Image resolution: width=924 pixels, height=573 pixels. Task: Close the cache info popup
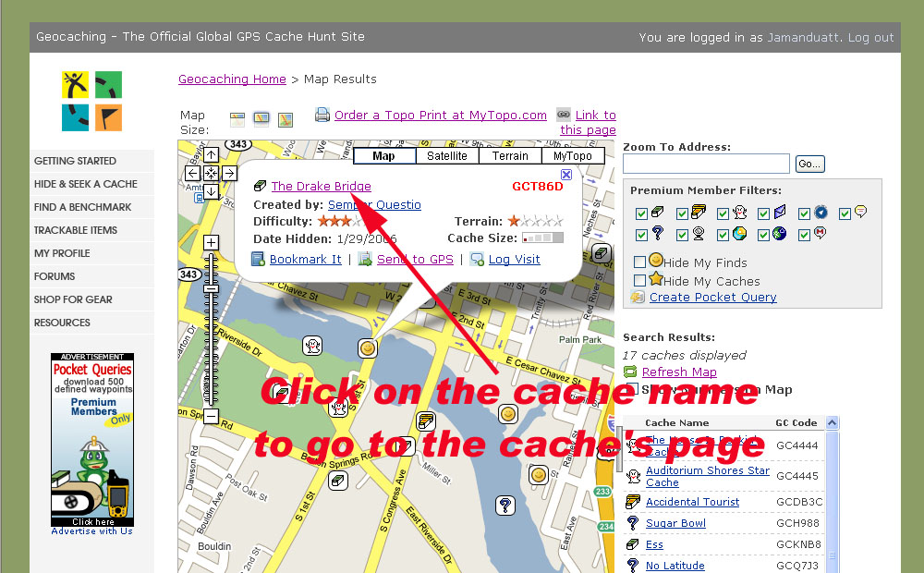(x=565, y=175)
